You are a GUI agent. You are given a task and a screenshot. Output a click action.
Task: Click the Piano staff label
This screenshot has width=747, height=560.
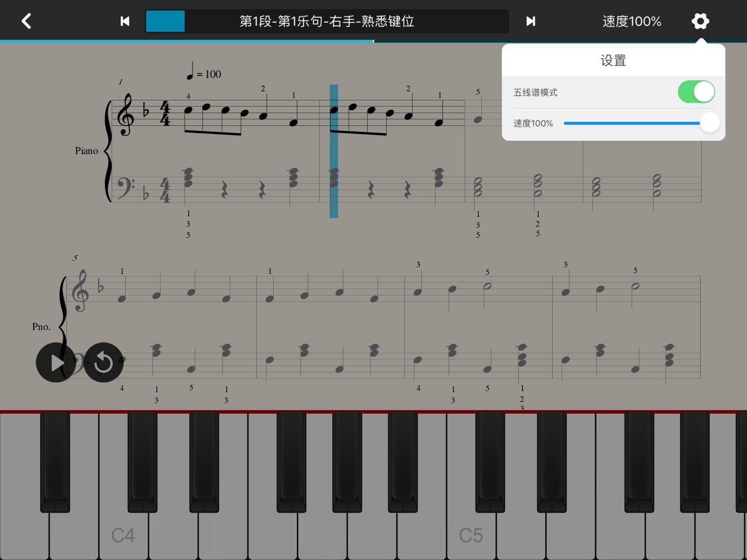click(87, 151)
